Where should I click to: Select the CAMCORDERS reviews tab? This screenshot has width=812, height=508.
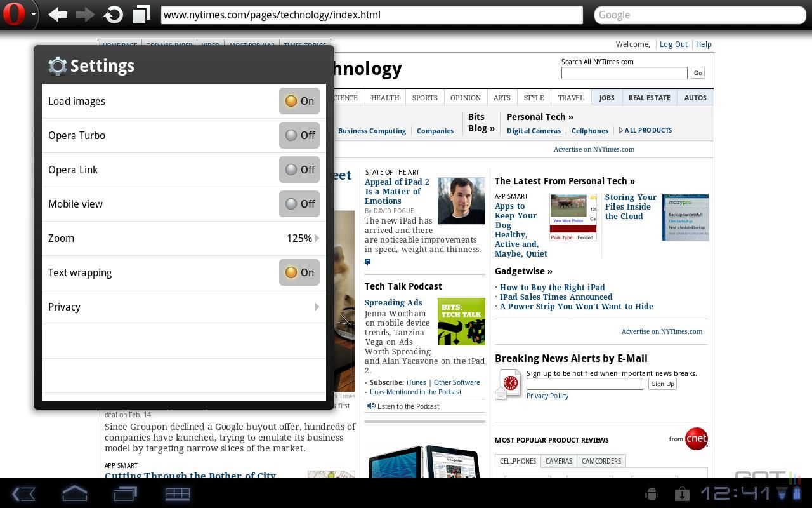(x=601, y=461)
